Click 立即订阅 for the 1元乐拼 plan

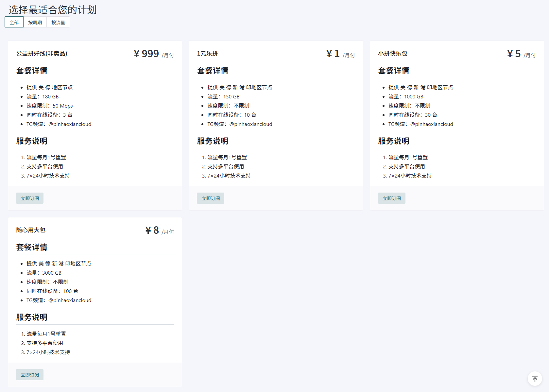[211, 198]
